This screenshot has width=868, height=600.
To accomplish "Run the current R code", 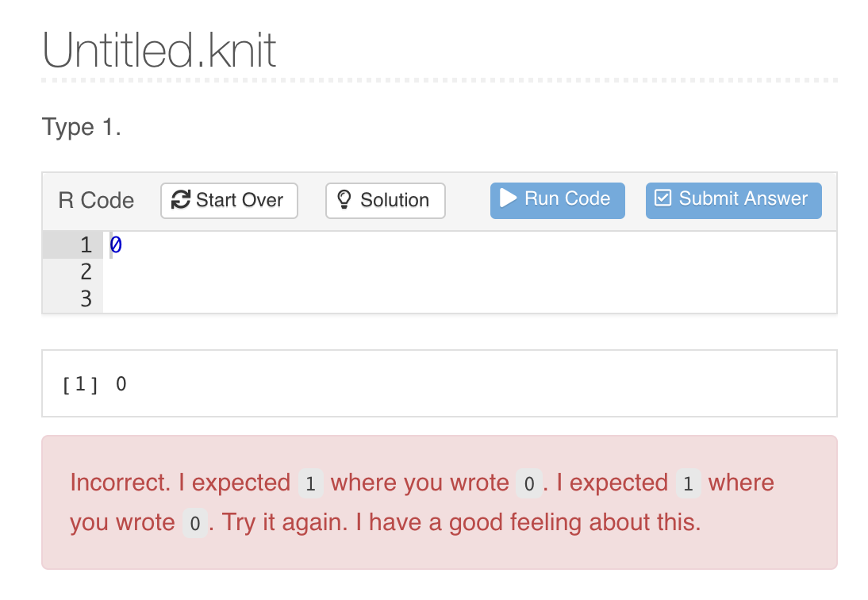I will coord(557,199).
